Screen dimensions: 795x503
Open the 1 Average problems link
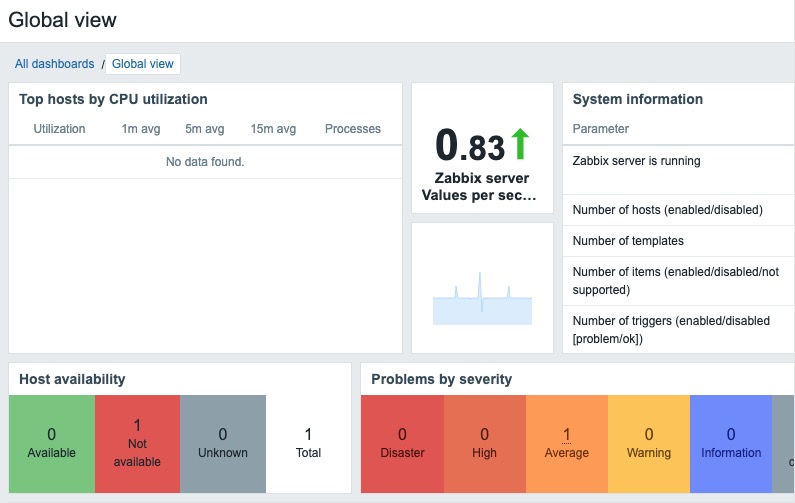tap(567, 435)
